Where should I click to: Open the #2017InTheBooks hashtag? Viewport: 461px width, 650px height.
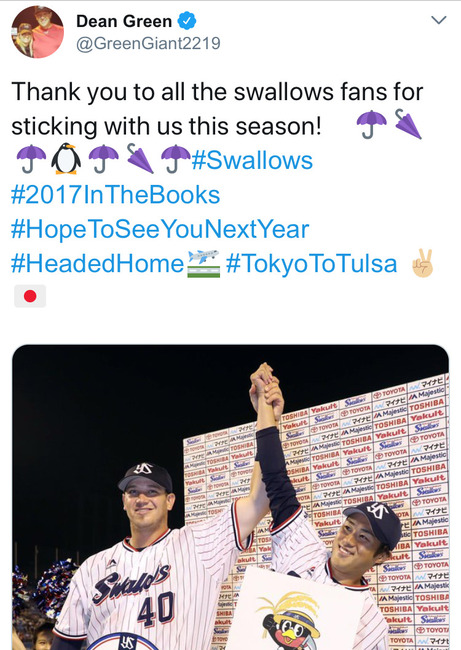click(x=115, y=195)
